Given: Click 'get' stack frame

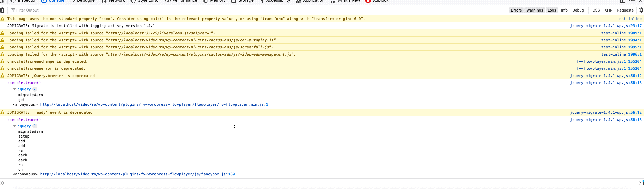Looking at the screenshot, I should (x=22, y=100).
